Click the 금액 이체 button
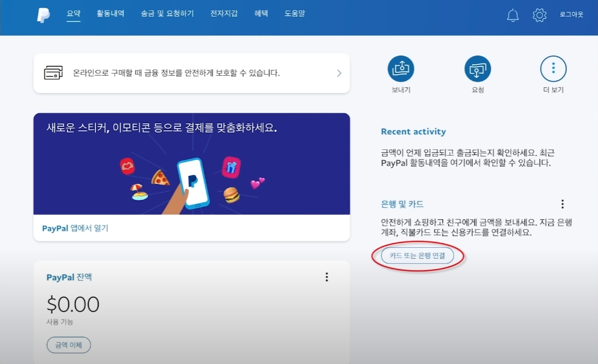Image resolution: width=598 pixels, height=364 pixels. pyautogui.click(x=69, y=345)
